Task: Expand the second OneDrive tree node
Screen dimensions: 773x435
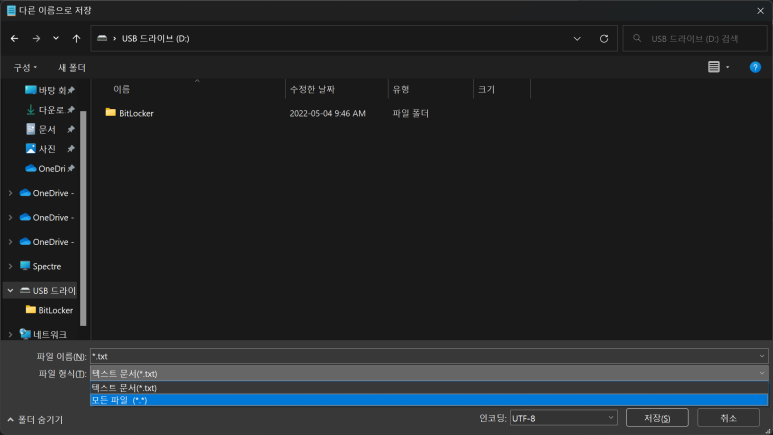Action: point(10,218)
